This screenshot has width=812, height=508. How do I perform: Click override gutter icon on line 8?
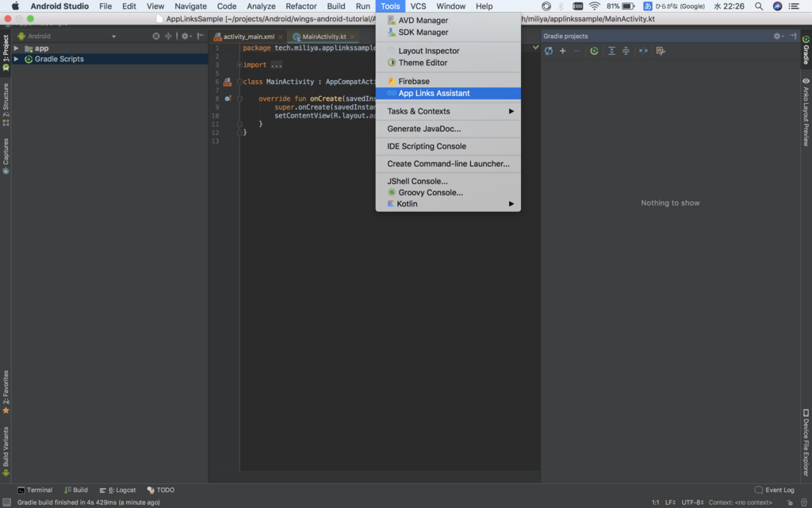coord(228,98)
